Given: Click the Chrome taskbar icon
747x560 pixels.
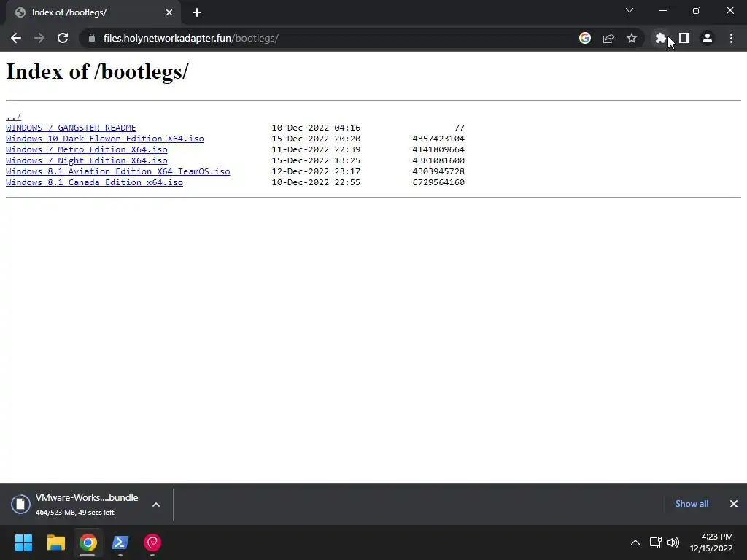Looking at the screenshot, I should 88,542.
